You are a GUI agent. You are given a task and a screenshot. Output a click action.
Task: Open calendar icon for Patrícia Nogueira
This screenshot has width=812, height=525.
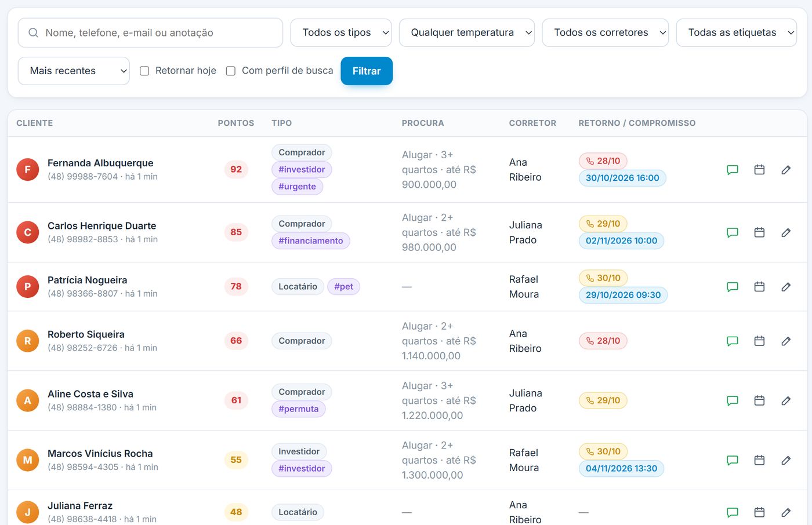pos(759,287)
